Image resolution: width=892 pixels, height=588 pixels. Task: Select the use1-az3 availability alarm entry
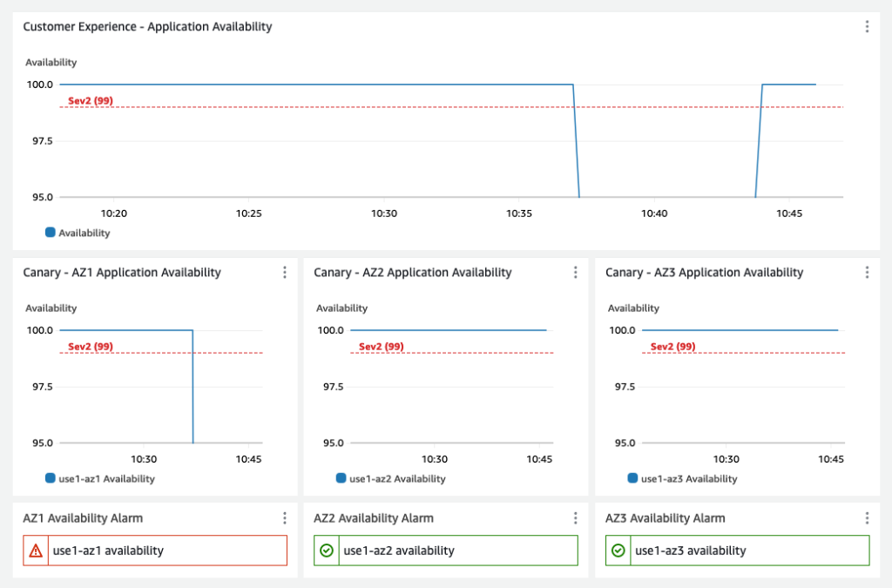click(x=689, y=550)
